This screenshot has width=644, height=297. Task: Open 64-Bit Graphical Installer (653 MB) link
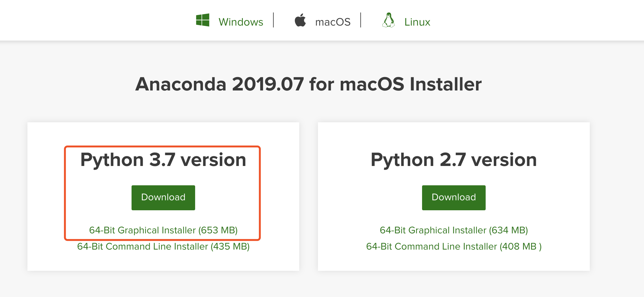(x=163, y=230)
